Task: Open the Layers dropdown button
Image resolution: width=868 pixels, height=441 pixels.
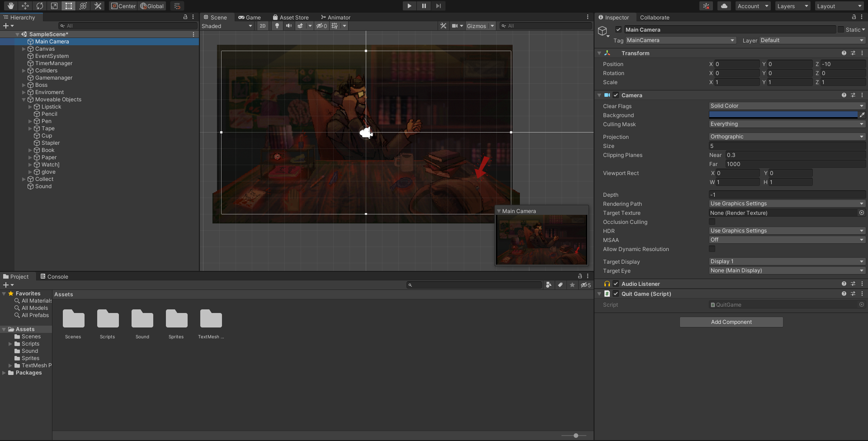Action: 792,6
